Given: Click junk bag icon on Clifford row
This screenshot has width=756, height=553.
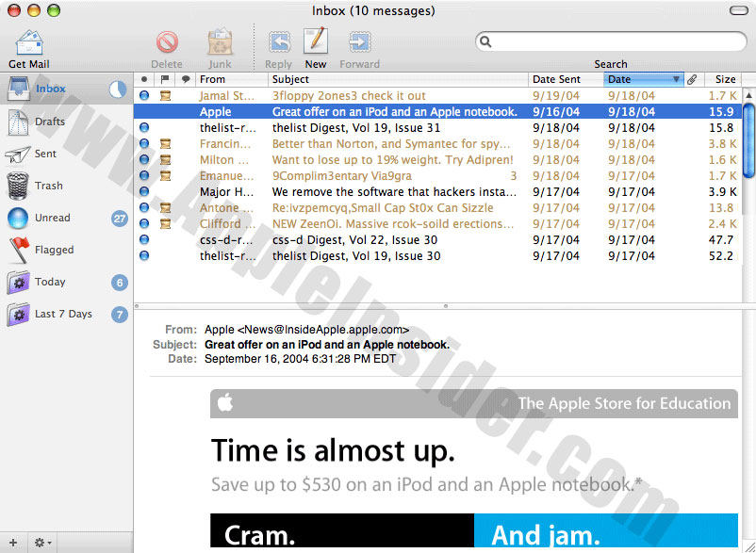Looking at the screenshot, I should point(165,224).
